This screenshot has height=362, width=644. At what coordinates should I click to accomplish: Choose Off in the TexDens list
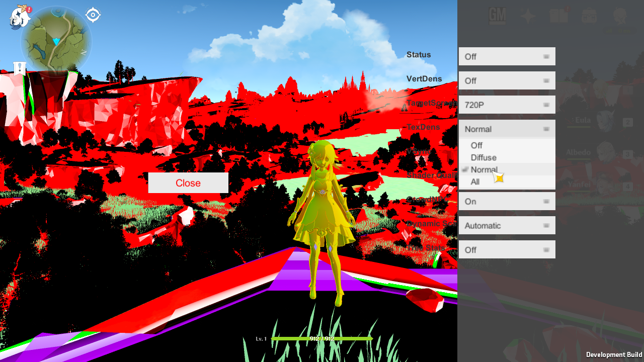coord(507,145)
